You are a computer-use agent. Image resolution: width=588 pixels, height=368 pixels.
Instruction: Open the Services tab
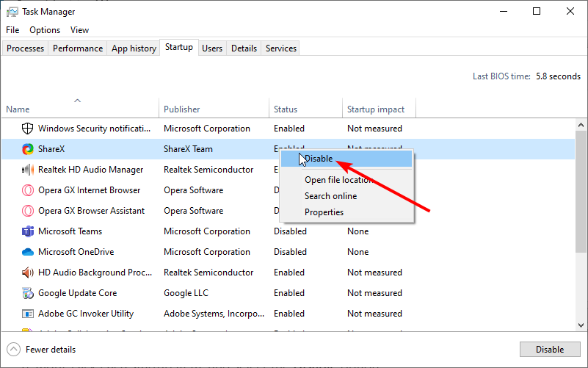[281, 48]
